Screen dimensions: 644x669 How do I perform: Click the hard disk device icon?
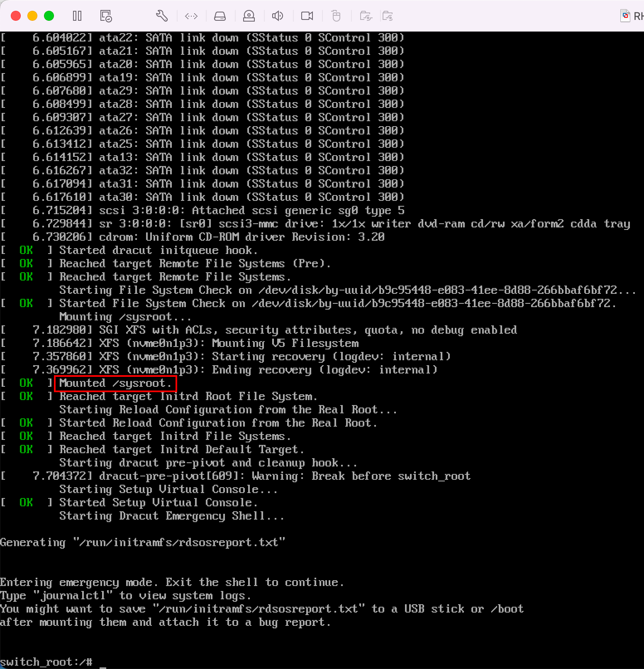click(220, 16)
